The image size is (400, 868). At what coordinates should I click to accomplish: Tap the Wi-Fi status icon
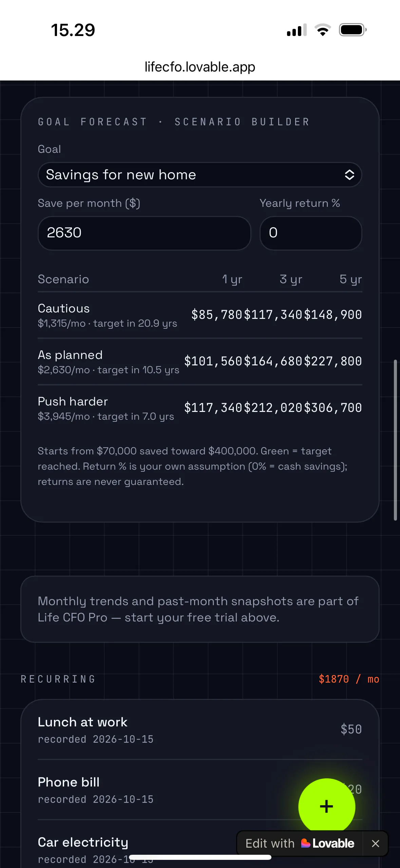click(x=323, y=30)
